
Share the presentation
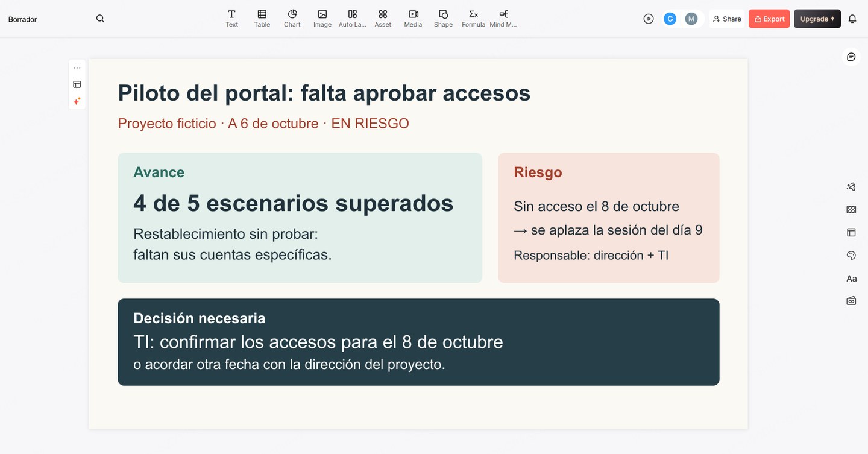[727, 19]
